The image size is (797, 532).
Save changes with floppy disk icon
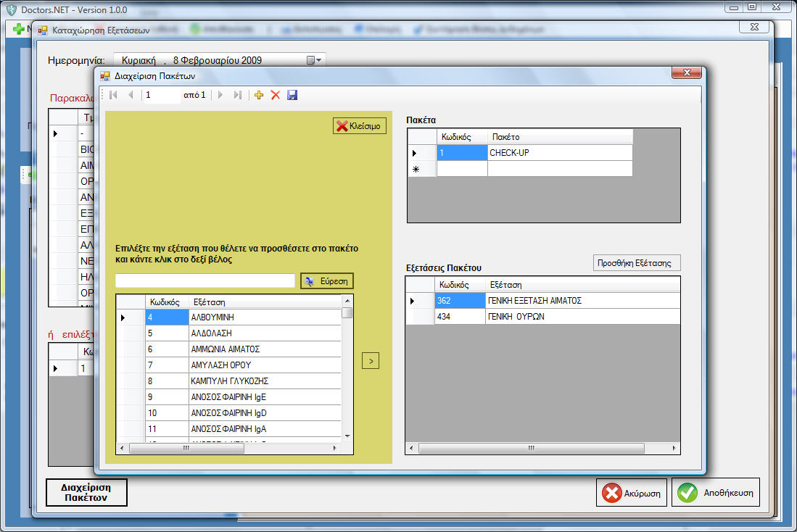pos(292,95)
